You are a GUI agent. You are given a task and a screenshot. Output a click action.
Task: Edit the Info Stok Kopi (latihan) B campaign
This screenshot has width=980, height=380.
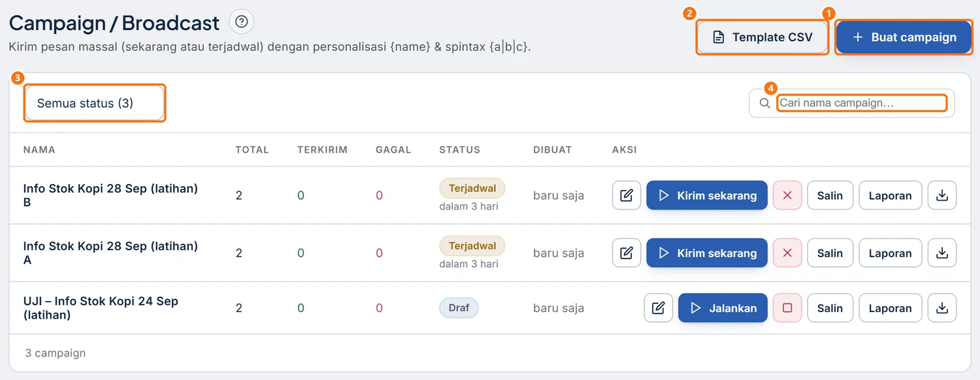tap(627, 195)
